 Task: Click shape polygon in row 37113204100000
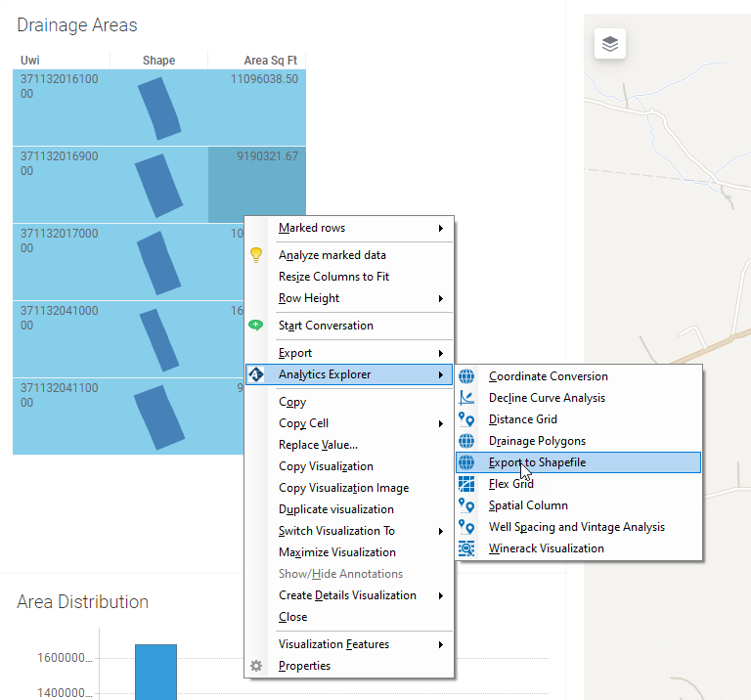[x=159, y=340]
